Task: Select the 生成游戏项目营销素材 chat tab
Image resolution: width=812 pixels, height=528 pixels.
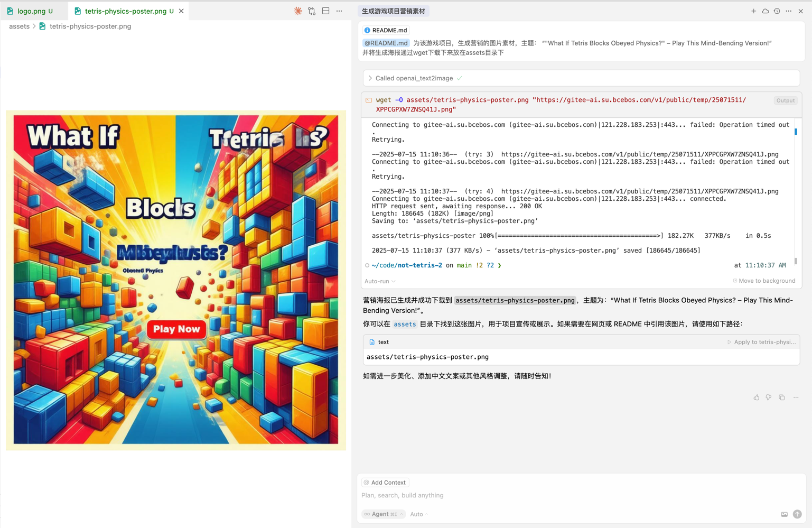Action: (394, 11)
